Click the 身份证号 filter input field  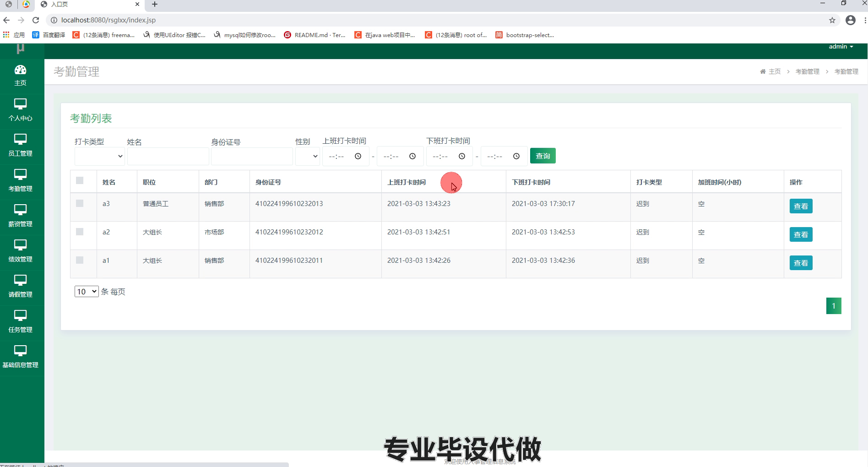tap(252, 156)
